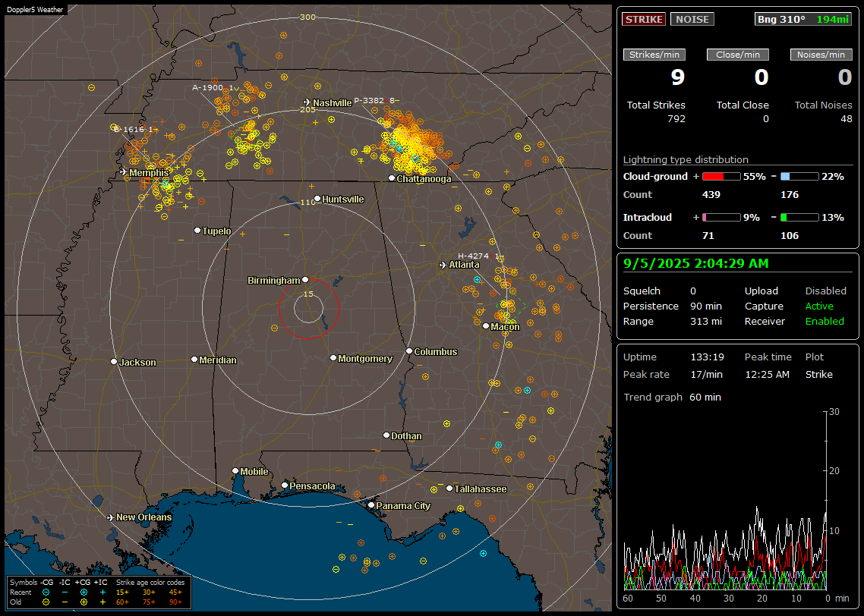Click the Birmingham city marker dot

click(x=305, y=280)
